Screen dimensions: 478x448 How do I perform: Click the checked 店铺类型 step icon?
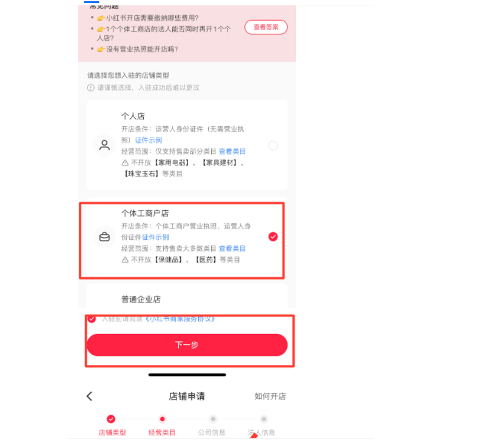click(111, 419)
